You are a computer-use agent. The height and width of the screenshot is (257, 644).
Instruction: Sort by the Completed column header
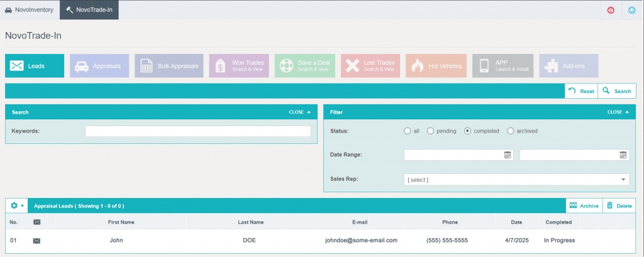click(558, 222)
